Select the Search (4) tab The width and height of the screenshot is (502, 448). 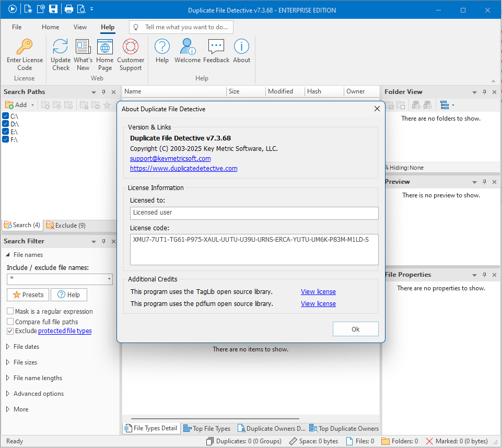pyautogui.click(x=22, y=225)
